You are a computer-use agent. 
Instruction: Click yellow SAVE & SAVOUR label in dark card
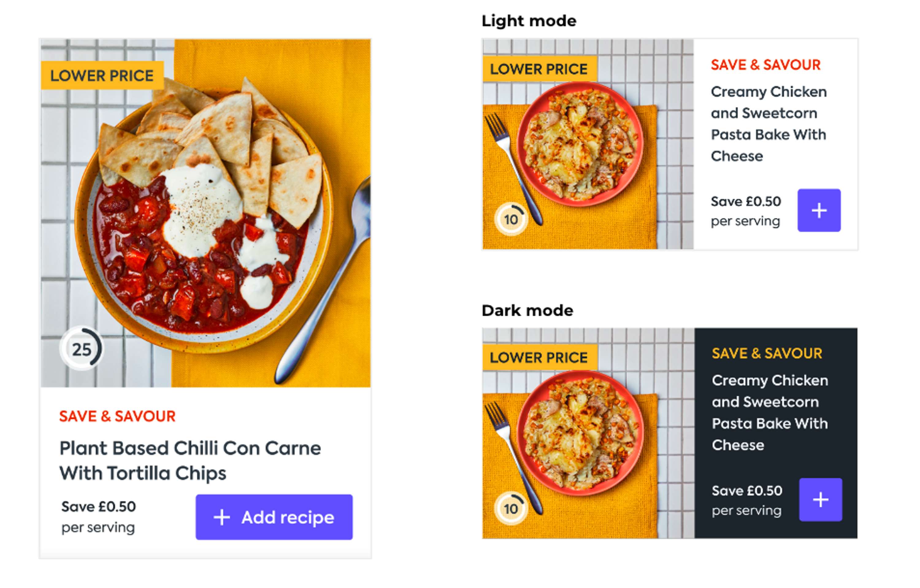click(767, 353)
